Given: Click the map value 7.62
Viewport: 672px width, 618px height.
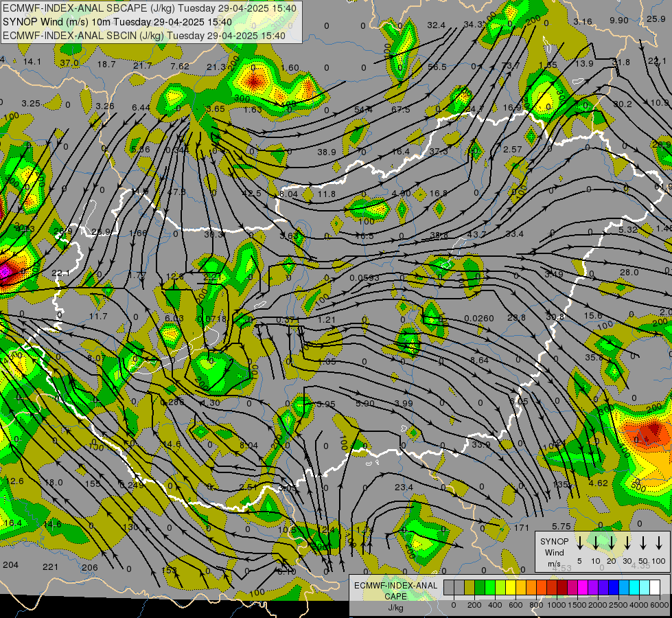Looking at the screenshot, I should [x=180, y=66].
